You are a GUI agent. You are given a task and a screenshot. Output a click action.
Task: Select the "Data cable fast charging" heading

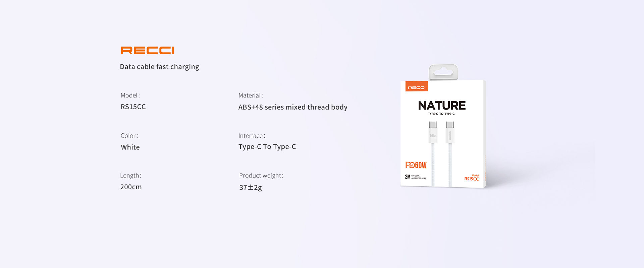pyautogui.click(x=159, y=67)
